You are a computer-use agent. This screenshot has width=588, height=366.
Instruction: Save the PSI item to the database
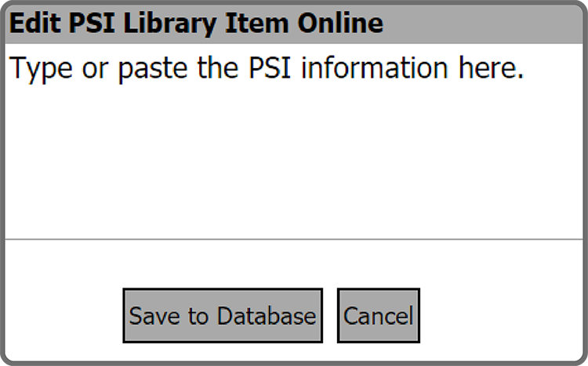coord(223,316)
